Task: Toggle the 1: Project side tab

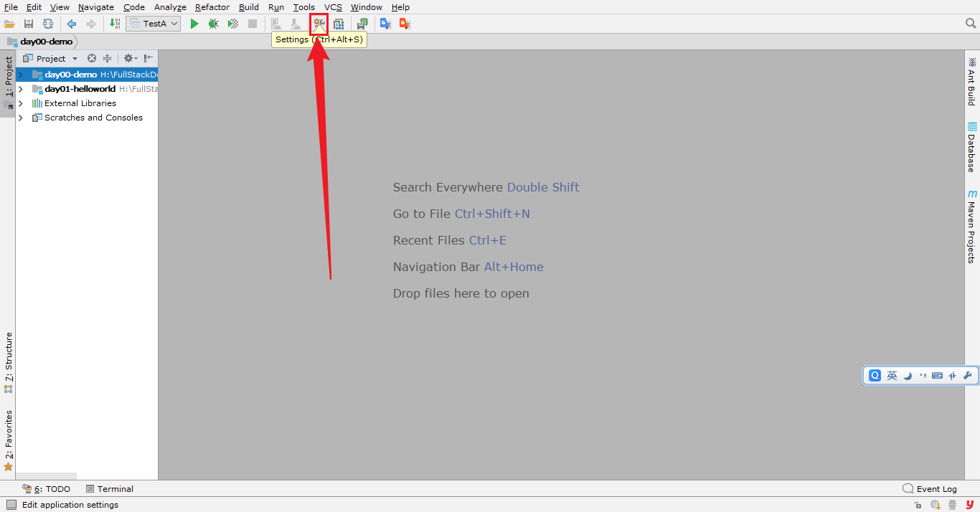Action: tap(8, 82)
